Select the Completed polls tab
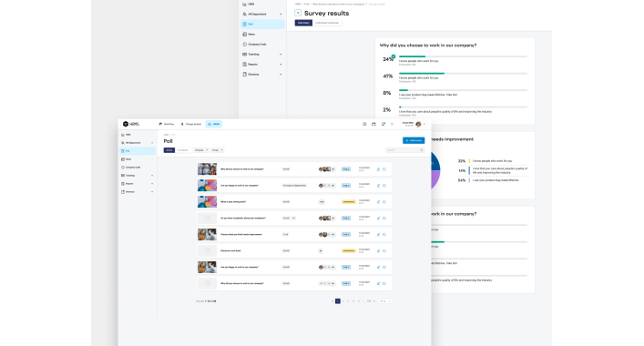The width and height of the screenshot is (644, 346). (x=183, y=150)
